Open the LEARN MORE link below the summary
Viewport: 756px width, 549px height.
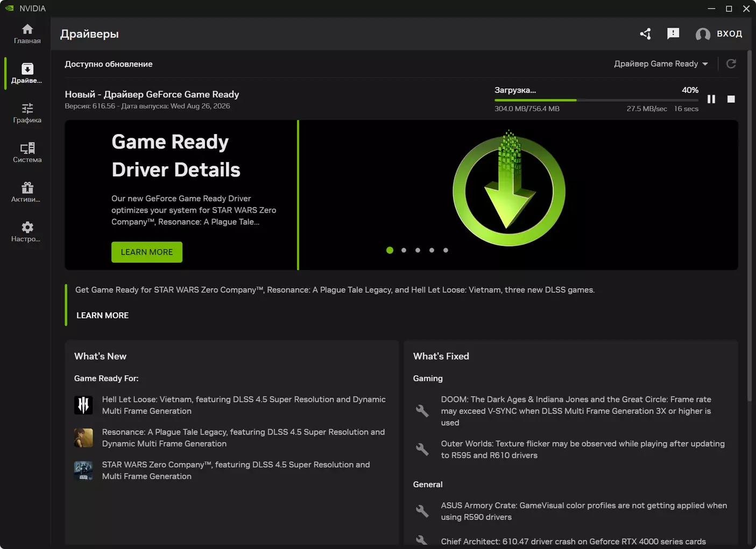click(102, 315)
